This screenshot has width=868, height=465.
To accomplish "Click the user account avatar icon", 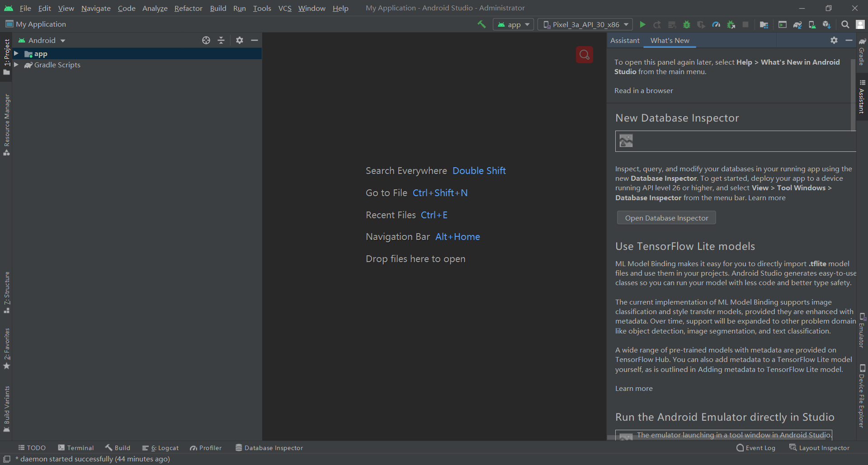I will tap(860, 24).
